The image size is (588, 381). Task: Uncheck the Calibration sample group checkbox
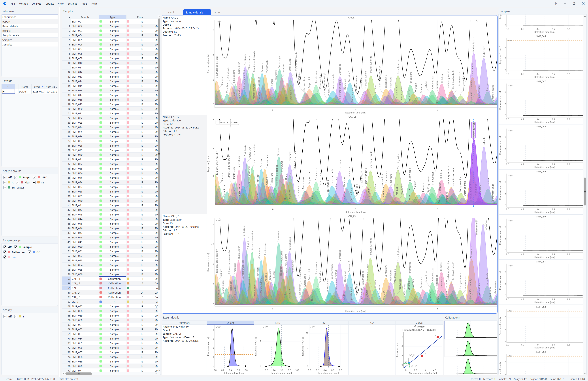tap(5, 252)
